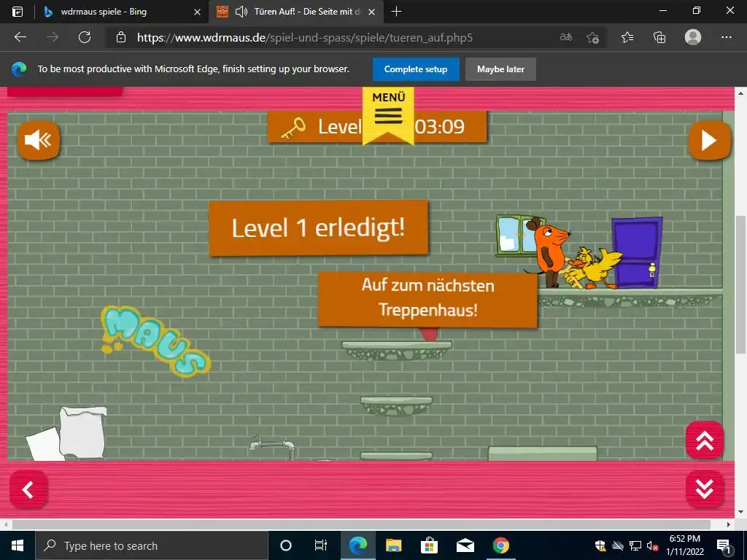Click the scroll-up arrow of the page
Viewport: 747px width, 560px height.
[x=740, y=93]
